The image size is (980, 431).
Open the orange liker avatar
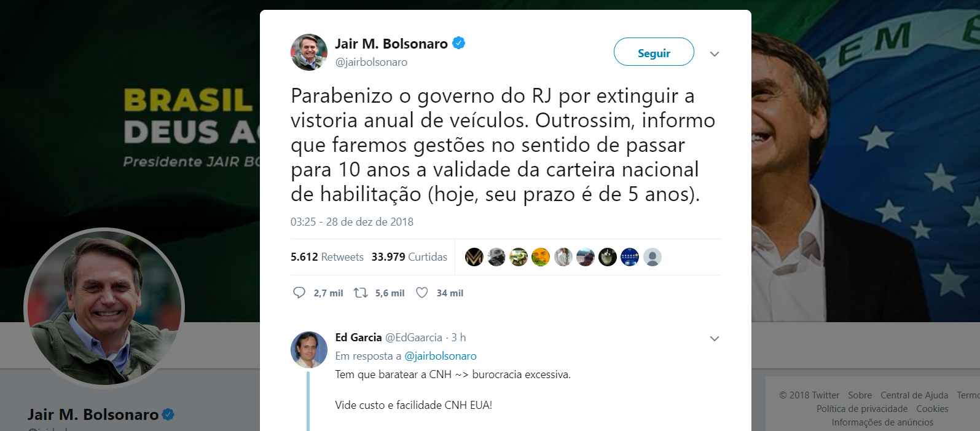[541, 257]
